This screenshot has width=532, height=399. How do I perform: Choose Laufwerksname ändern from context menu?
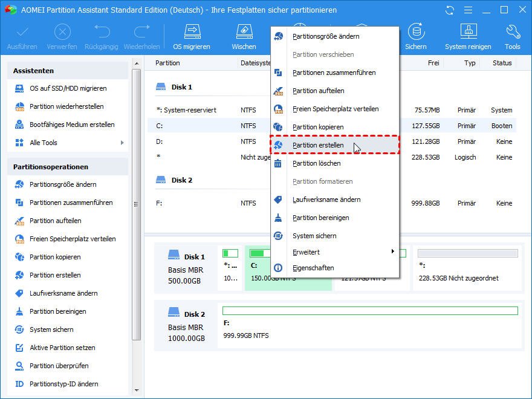334,199
